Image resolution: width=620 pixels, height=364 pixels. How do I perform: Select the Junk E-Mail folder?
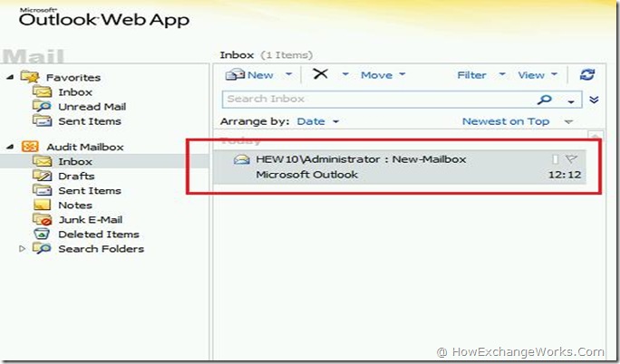point(91,219)
